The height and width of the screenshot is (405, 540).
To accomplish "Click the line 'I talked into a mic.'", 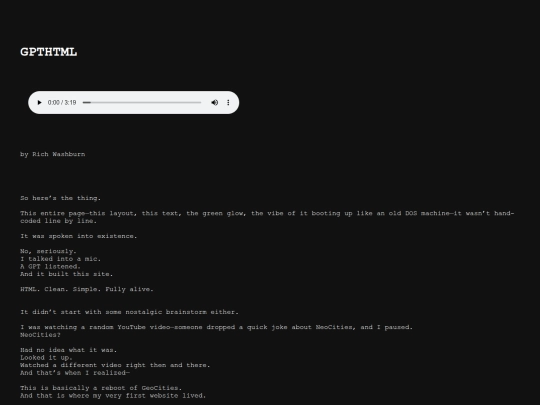I will 61,259.
